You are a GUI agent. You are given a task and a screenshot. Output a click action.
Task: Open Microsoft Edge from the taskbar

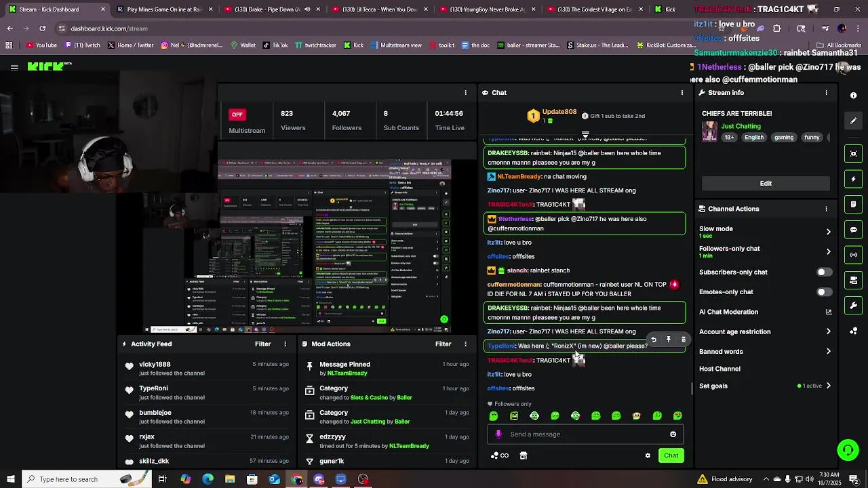tap(208, 479)
